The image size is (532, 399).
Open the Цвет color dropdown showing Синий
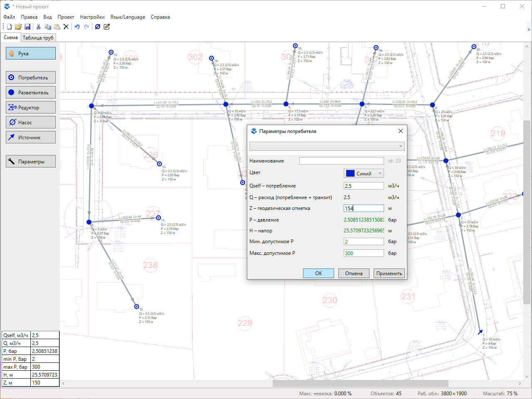[x=364, y=173]
